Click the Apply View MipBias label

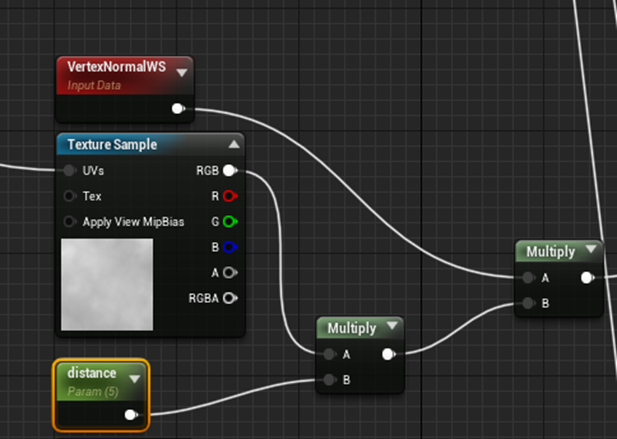click(x=133, y=222)
